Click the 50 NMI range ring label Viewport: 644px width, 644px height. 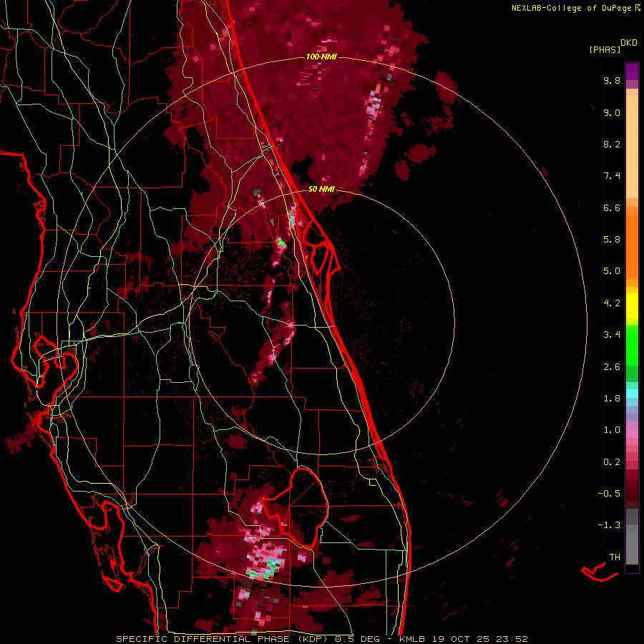321,189
